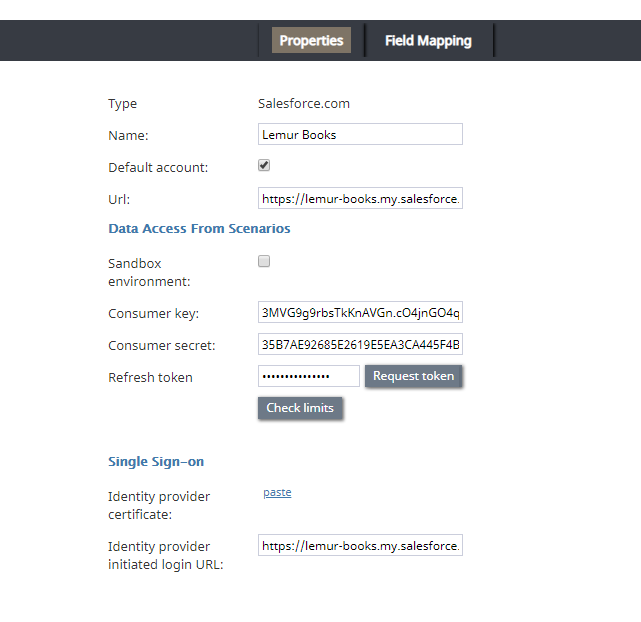Click the Sandbox environment: label

pyautogui.click(x=149, y=272)
